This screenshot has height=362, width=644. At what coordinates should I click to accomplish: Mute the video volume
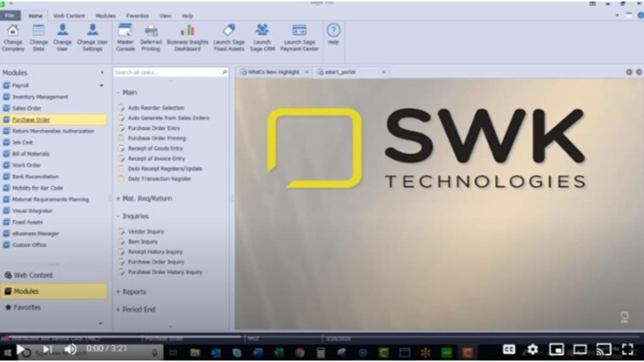pyautogui.click(x=70, y=350)
